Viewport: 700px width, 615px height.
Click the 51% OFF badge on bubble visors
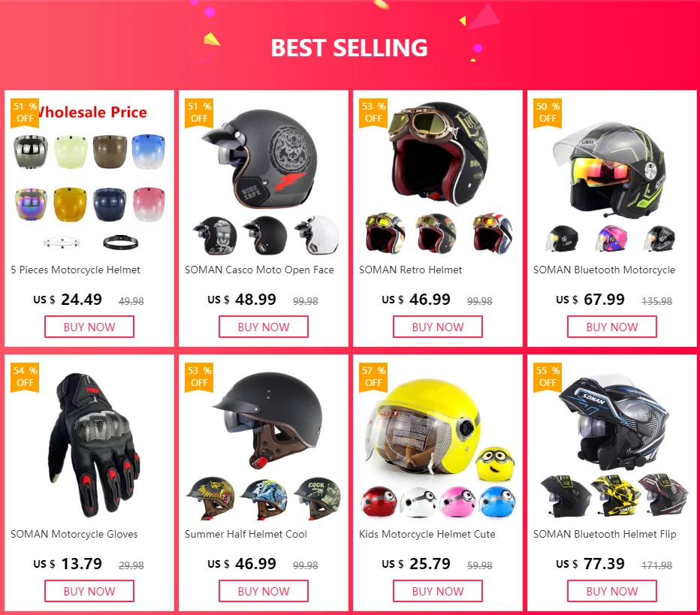25,113
